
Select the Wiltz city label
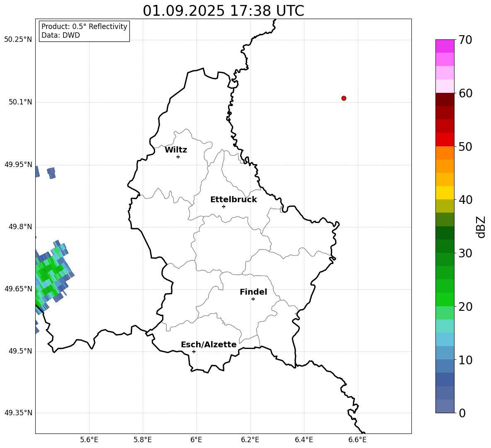pos(176,150)
